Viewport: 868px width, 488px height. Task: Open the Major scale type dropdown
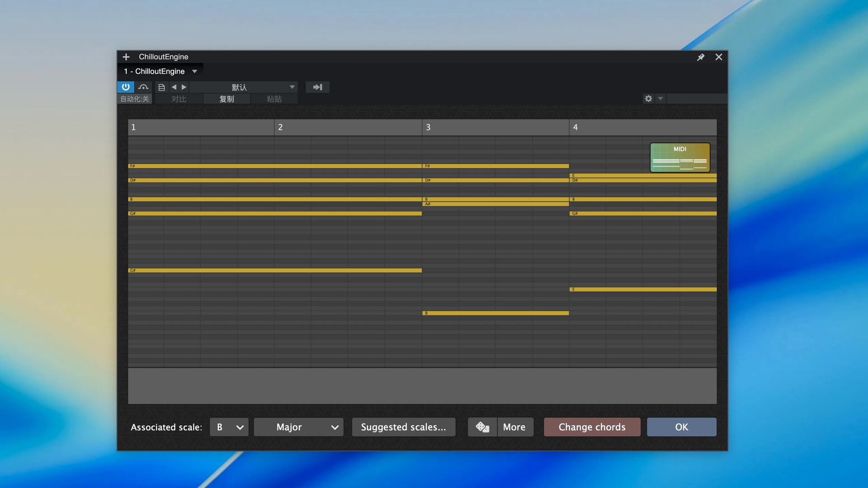299,427
